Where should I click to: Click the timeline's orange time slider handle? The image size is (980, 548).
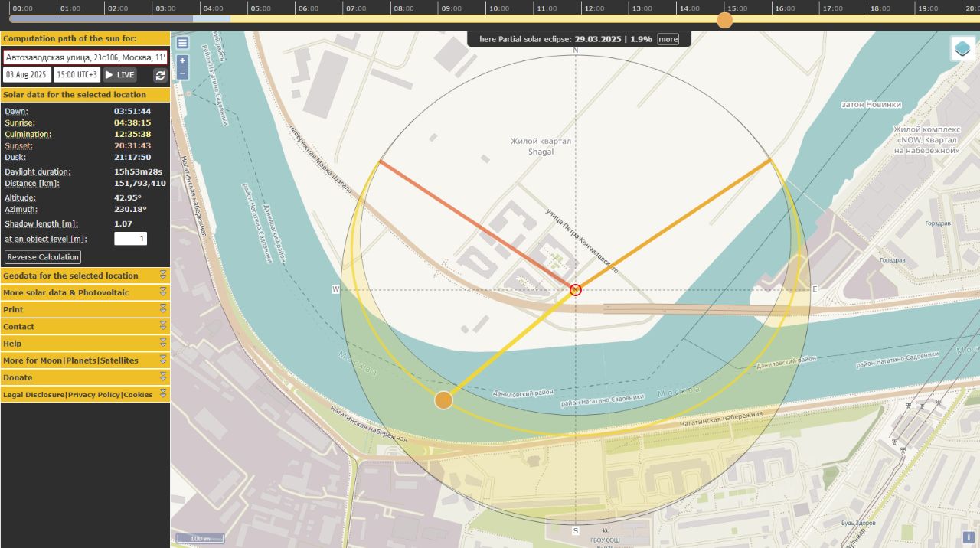point(724,20)
